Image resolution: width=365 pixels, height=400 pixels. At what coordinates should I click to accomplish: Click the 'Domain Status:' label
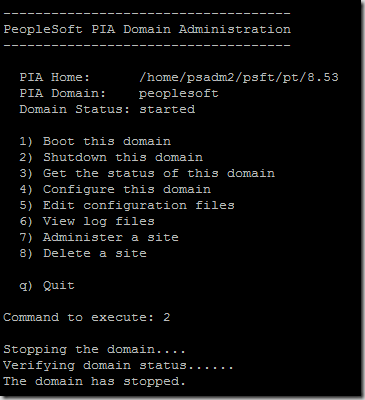75,109
